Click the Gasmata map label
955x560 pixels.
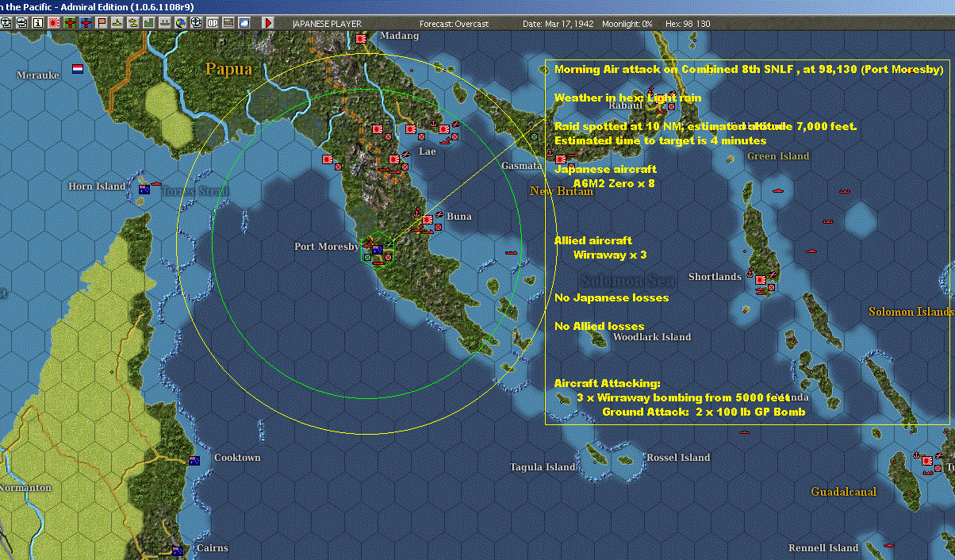point(521,166)
